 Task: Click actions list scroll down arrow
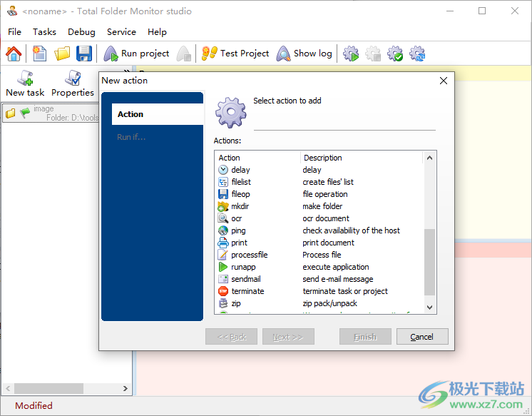(429, 308)
